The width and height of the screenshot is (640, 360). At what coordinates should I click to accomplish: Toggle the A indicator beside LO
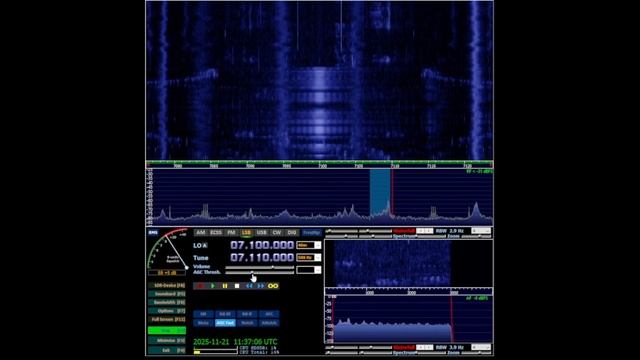pos(205,245)
